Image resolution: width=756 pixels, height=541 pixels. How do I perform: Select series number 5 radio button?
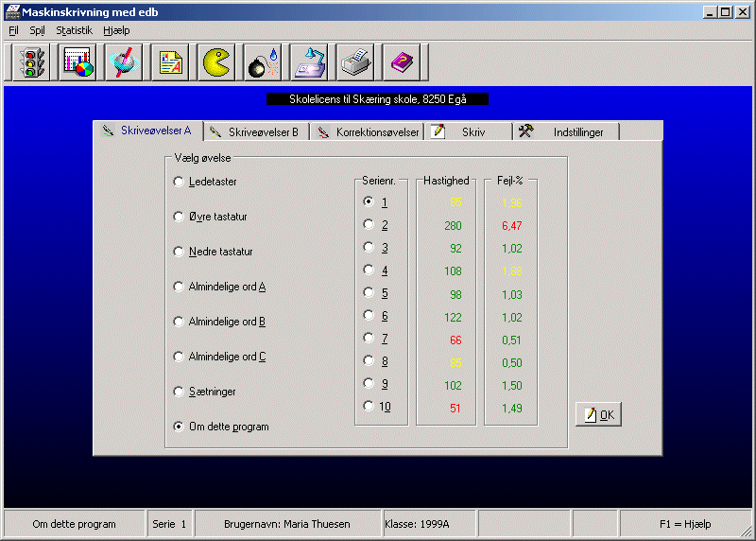click(x=369, y=293)
